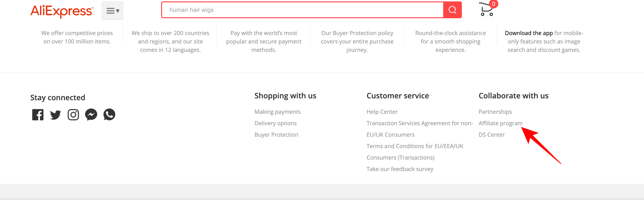This screenshot has height=200, width=644.
Task: Visit the Help Center
Action: pos(382,112)
